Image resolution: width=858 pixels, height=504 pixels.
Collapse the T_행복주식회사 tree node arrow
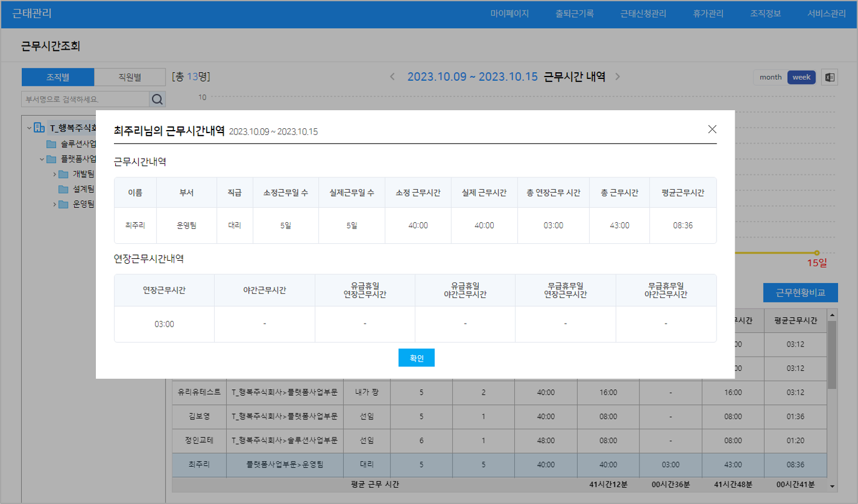(29, 128)
